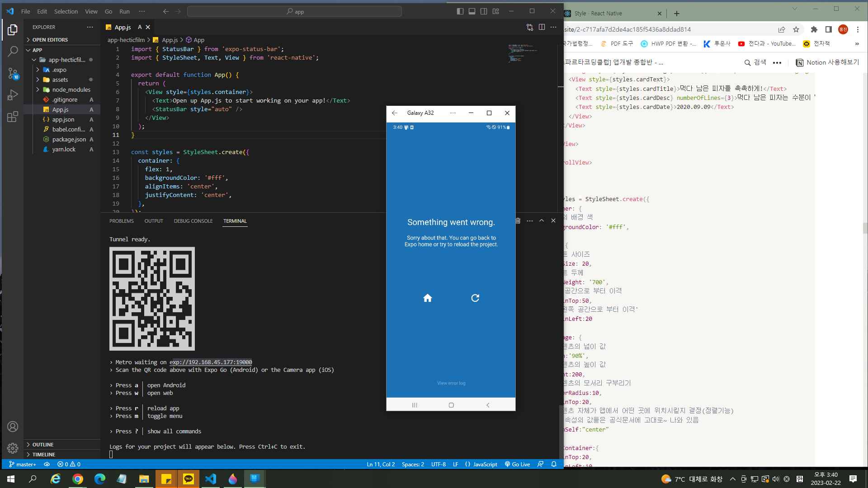Tap Android recent apps navigation button
Viewport: 868px width, 488px height.
point(415,405)
